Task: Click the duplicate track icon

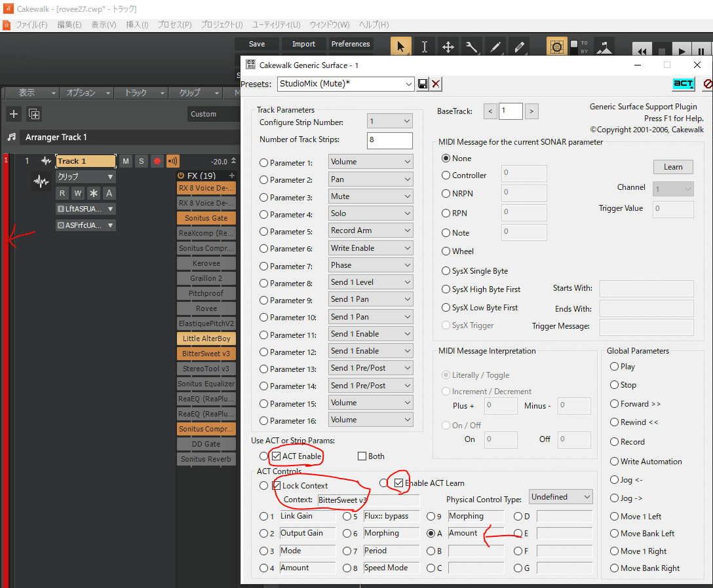Action: click(x=34, y=113)
